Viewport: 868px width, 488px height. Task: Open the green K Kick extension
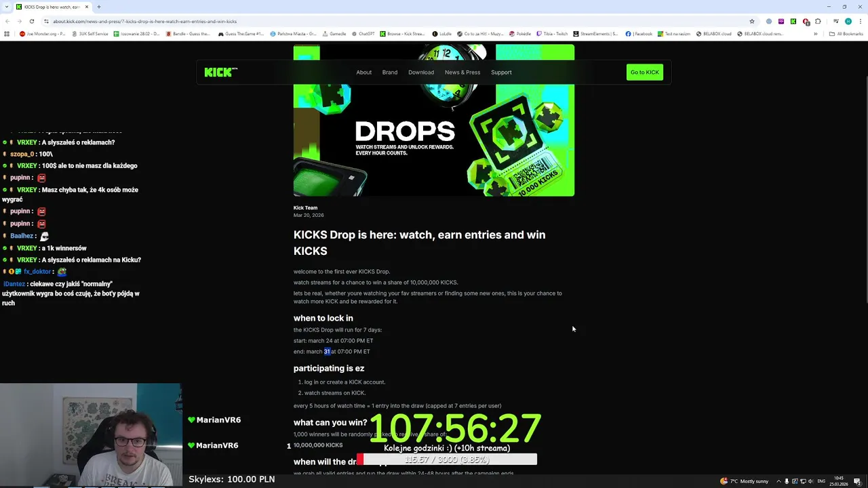point(793,21)
